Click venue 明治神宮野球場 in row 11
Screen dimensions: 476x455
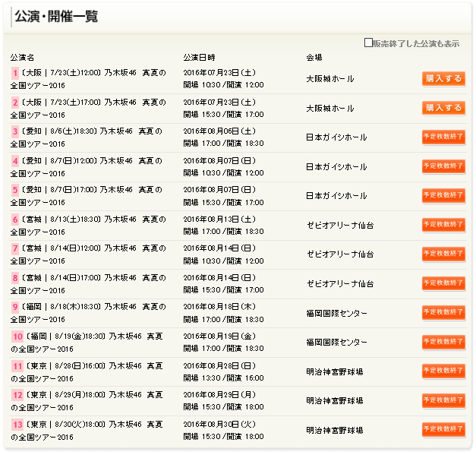[335, 371]
